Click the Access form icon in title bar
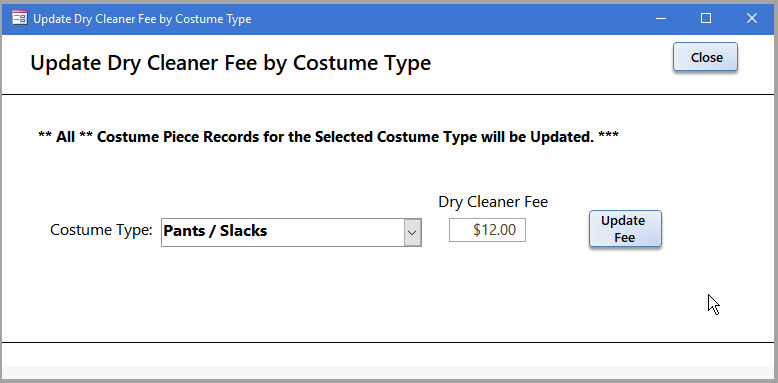Image resolution: width=778 pixels, height=383 pixels. [x=20, y=19]
